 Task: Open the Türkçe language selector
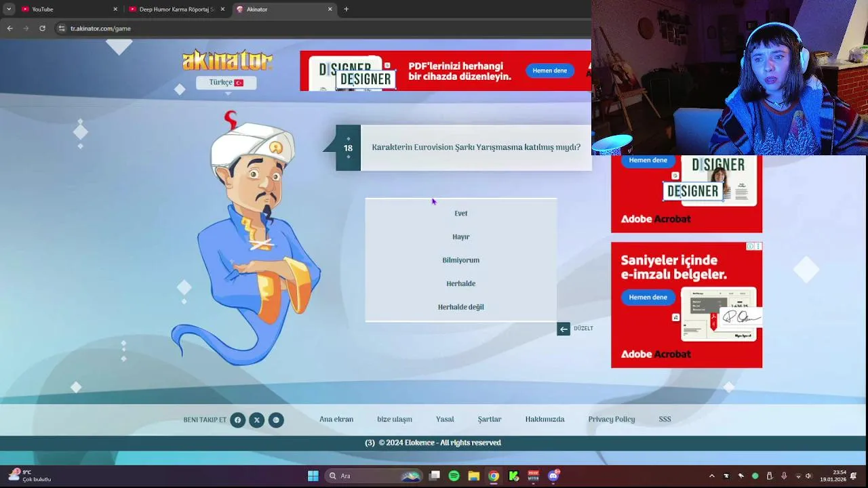pos(226,82)
